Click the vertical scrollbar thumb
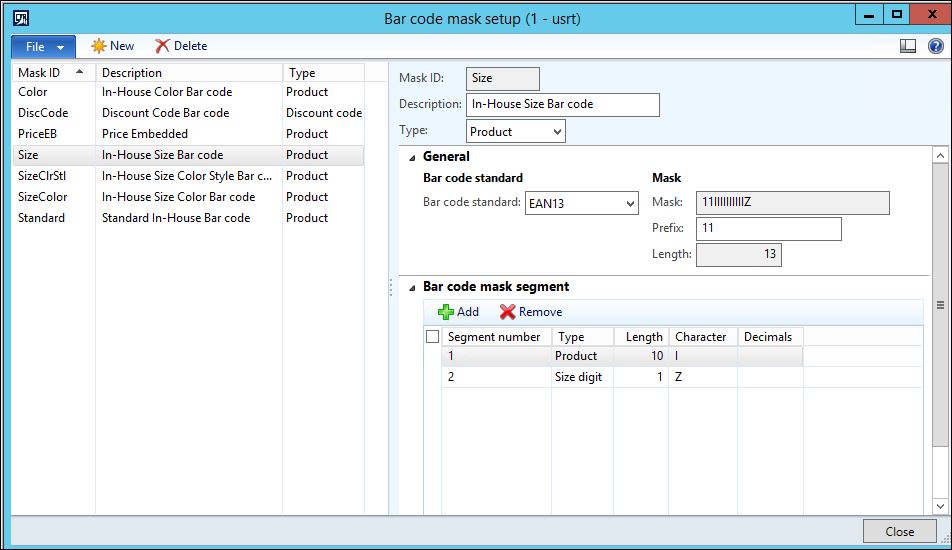Image resolution: width=952 pixels, height=550 pixels. click(x=940, y=305)
